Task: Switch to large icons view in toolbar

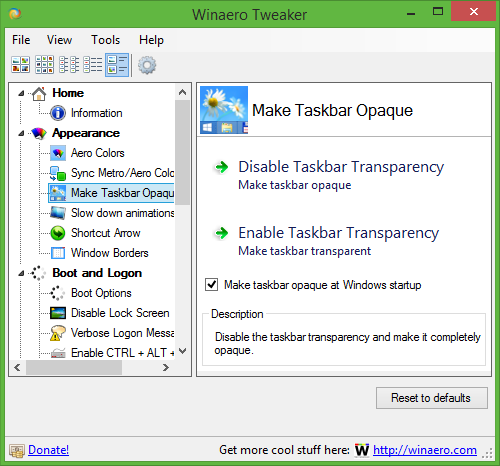Action: [x=21, y=65]
